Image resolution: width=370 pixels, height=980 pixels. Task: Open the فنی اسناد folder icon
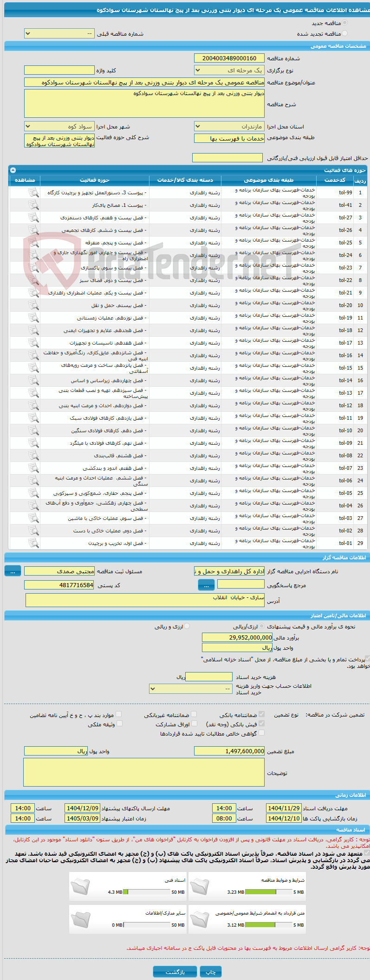click(80, 886)
